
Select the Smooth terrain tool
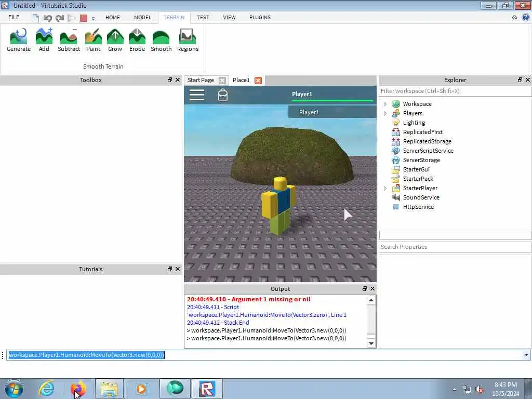161,40
